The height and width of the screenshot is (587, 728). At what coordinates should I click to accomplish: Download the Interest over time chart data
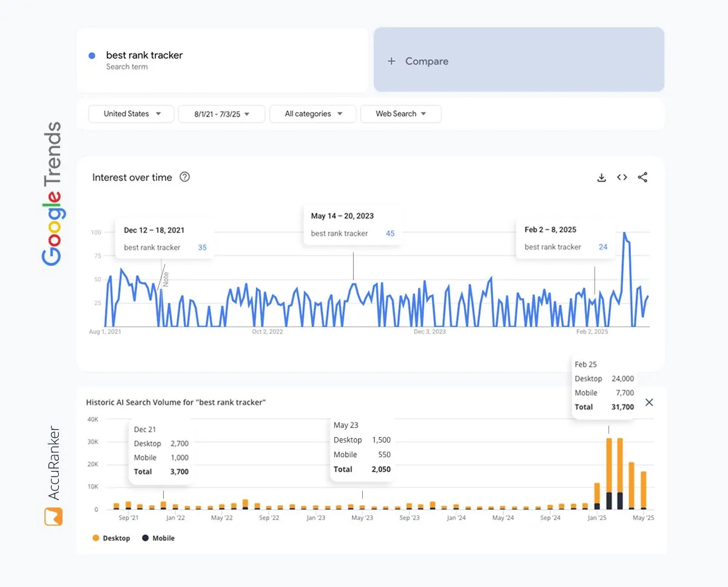(x=601, y=177)
